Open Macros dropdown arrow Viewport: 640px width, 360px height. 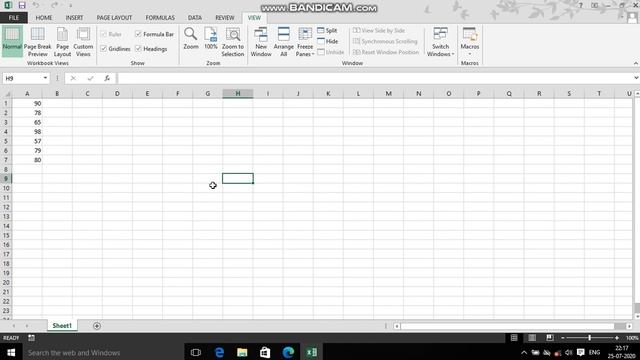470,54
